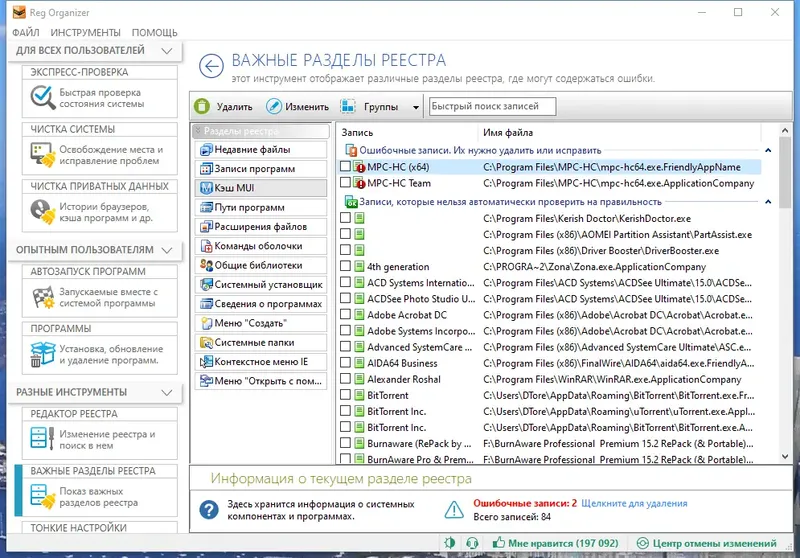Image resolution: width=800 pixels, height=558 pixels.
Task: Select Кэш MUI section
Action: [261, 188]
